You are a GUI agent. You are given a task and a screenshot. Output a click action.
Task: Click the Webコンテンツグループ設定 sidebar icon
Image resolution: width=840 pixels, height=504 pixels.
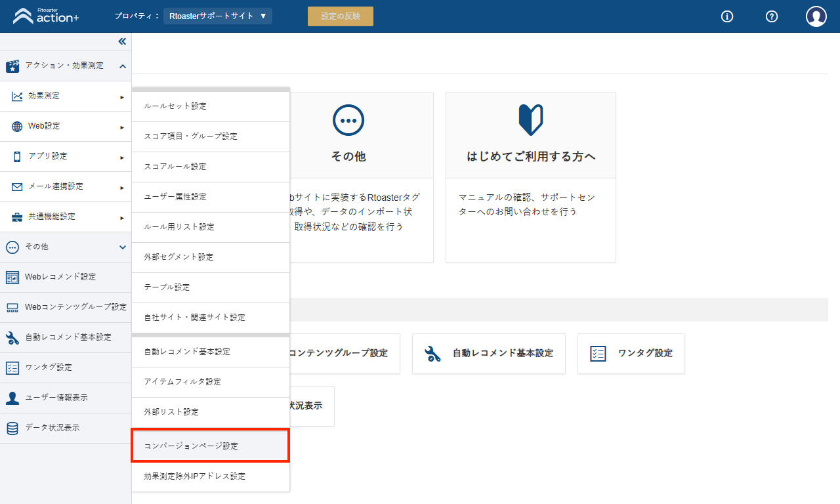click(x=12, y=308)
